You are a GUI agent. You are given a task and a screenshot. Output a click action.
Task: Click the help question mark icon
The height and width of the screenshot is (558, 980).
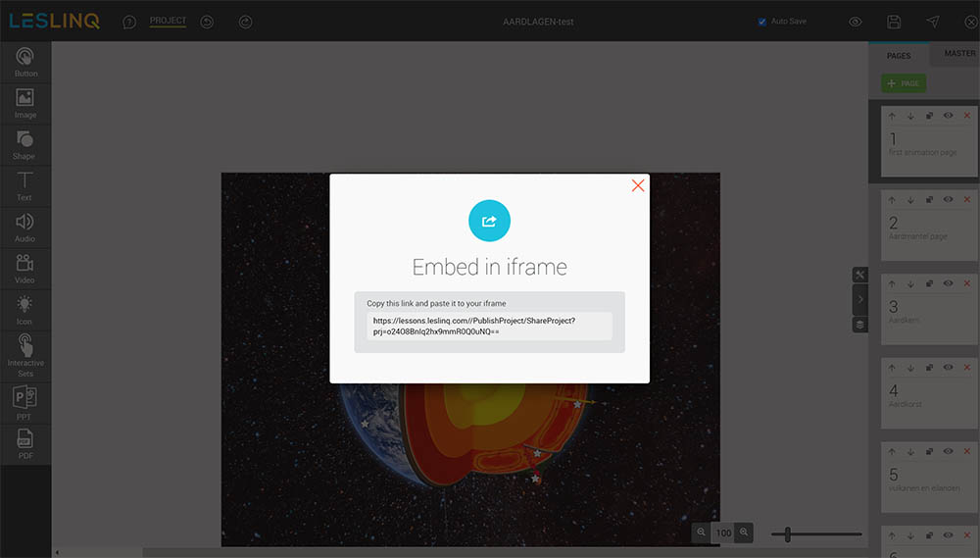pos(129,22)
